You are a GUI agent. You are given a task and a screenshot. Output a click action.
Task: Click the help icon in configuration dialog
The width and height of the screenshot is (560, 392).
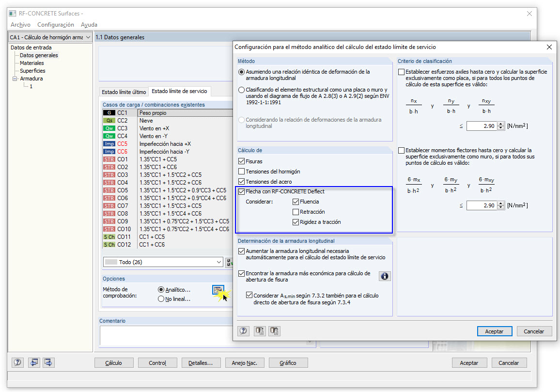click(243, 331)
